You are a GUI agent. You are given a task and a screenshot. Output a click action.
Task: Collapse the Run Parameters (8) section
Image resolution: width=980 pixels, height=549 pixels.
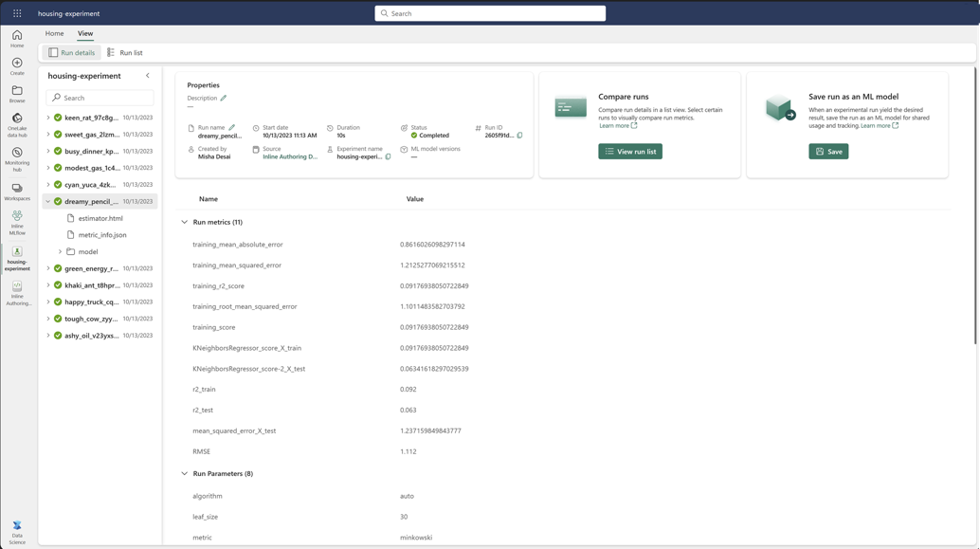pyautogui.click(x=185, y=473)
